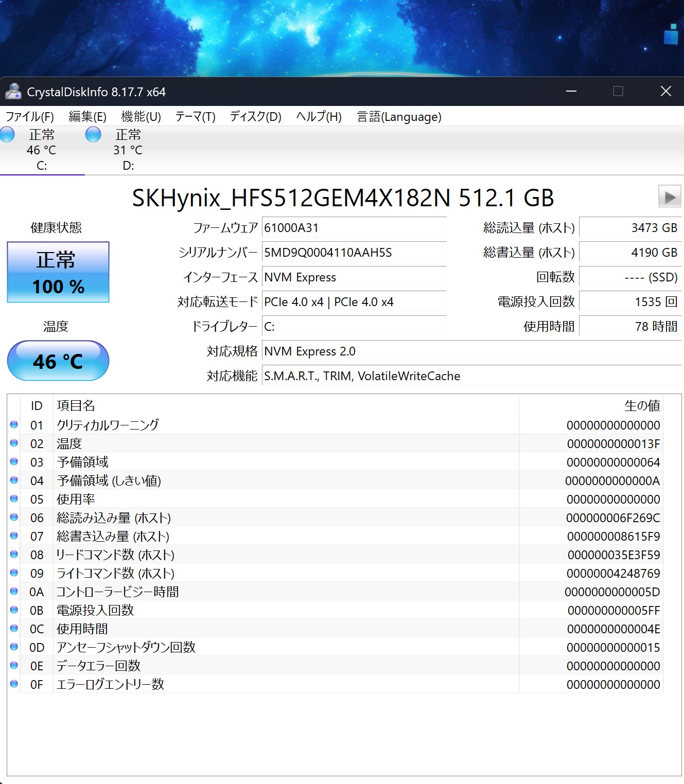Click status dot for 総読み込み量 (ホスト) row
This screenshot has width=684, height=784.
coord(14,518)
